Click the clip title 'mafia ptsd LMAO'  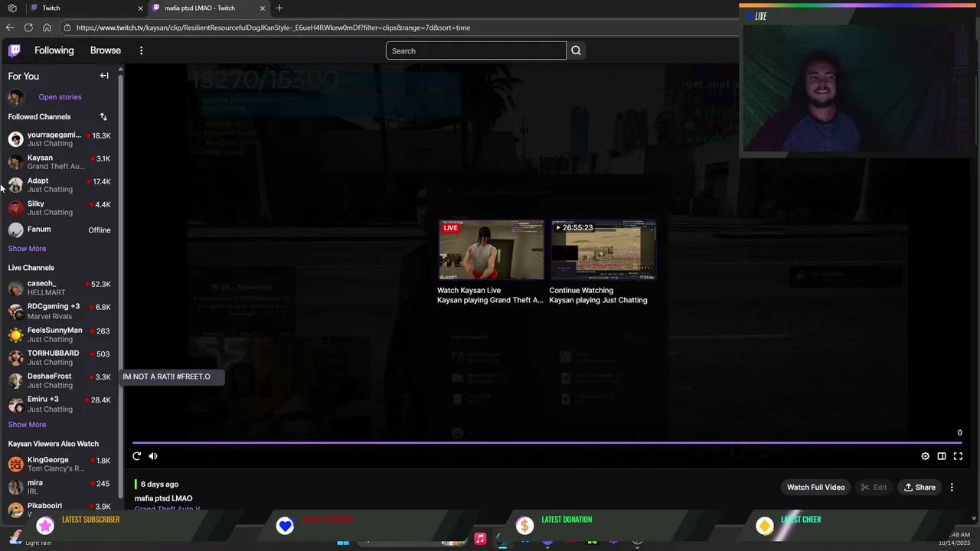163,498
